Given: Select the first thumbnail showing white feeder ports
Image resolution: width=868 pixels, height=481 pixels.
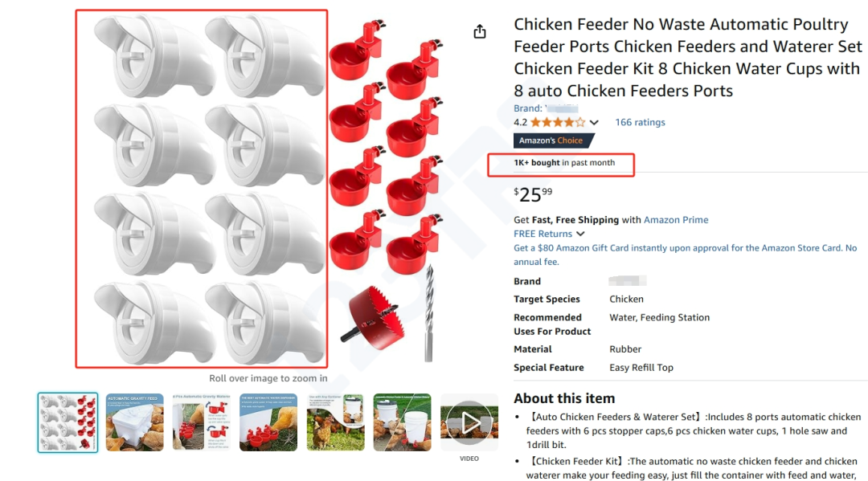Looking at the screenshot, I should point(68,422).
